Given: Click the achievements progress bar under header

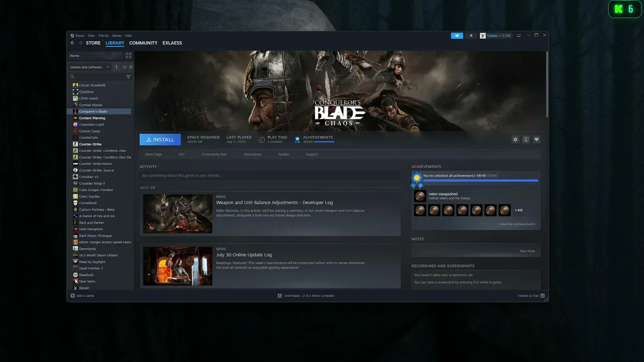Looking at the screenshot, I should tap(324, 142).
